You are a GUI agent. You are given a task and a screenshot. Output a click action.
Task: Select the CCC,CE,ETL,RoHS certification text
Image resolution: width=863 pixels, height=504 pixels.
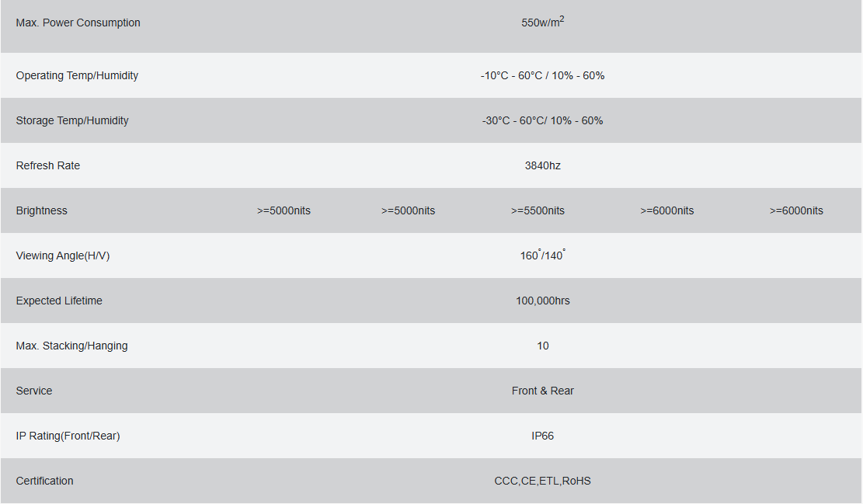[543, 481]
